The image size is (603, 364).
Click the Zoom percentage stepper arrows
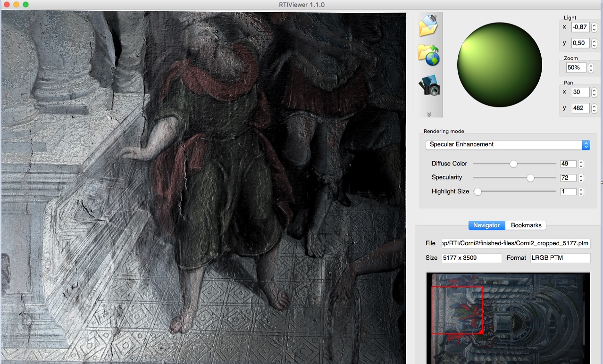tap(591, 68)
